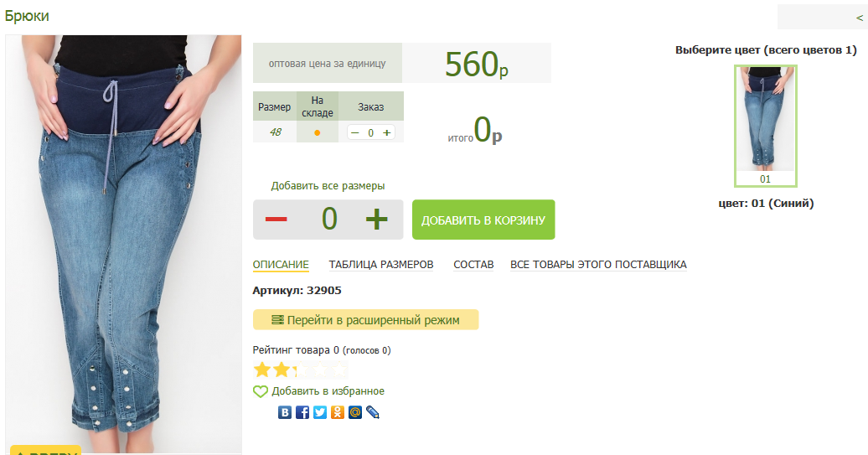Screen dimensions: 868x455
Task: Click the top-right back arrow
Action: [859, 18]
